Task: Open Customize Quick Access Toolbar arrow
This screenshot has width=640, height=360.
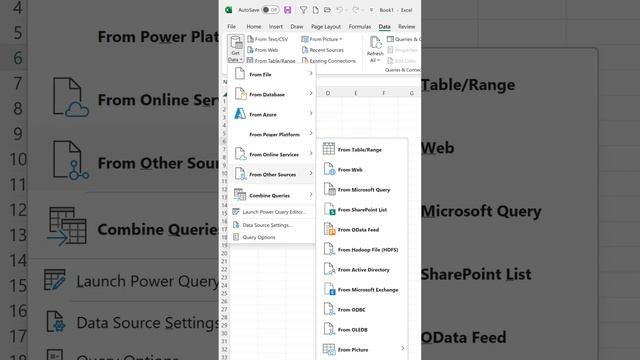Action: [371, 10]
